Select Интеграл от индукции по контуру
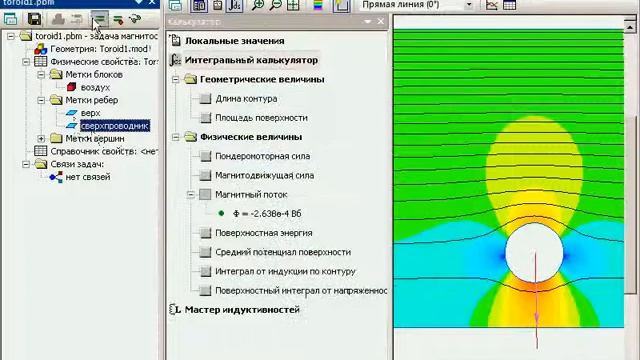Screen dimensions: 640x360 (x=285, y=271)
